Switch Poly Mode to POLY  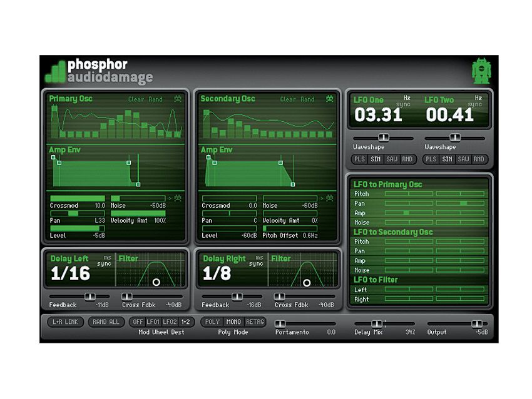click(212, 321)
